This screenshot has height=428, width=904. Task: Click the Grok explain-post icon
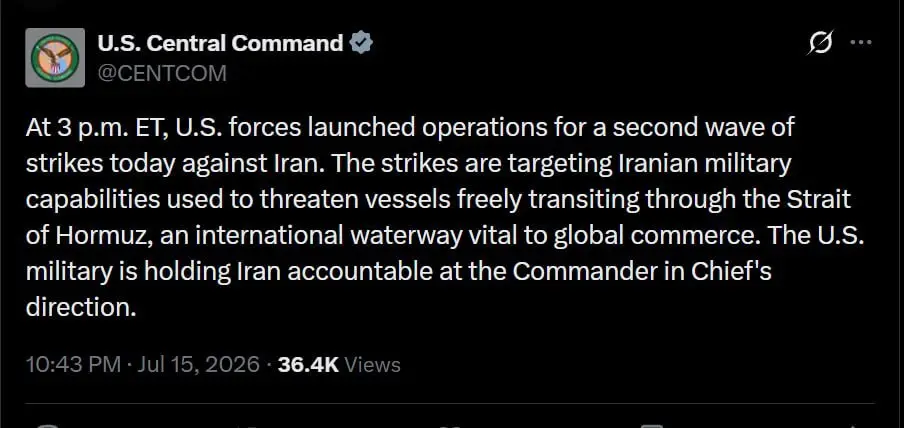pos(820,43)
